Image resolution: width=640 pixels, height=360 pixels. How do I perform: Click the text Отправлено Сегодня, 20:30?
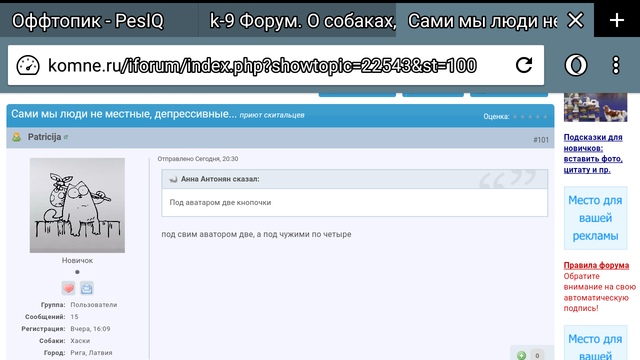(198, 159)
